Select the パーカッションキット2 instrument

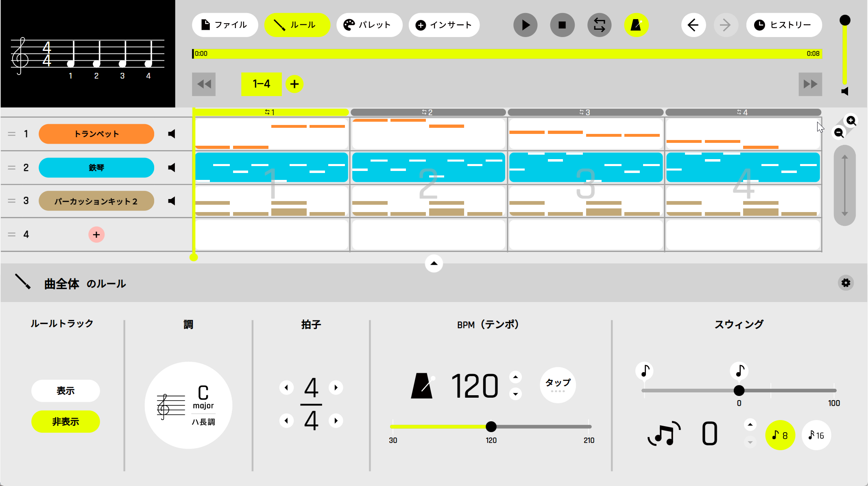click(x=96, y=201)
